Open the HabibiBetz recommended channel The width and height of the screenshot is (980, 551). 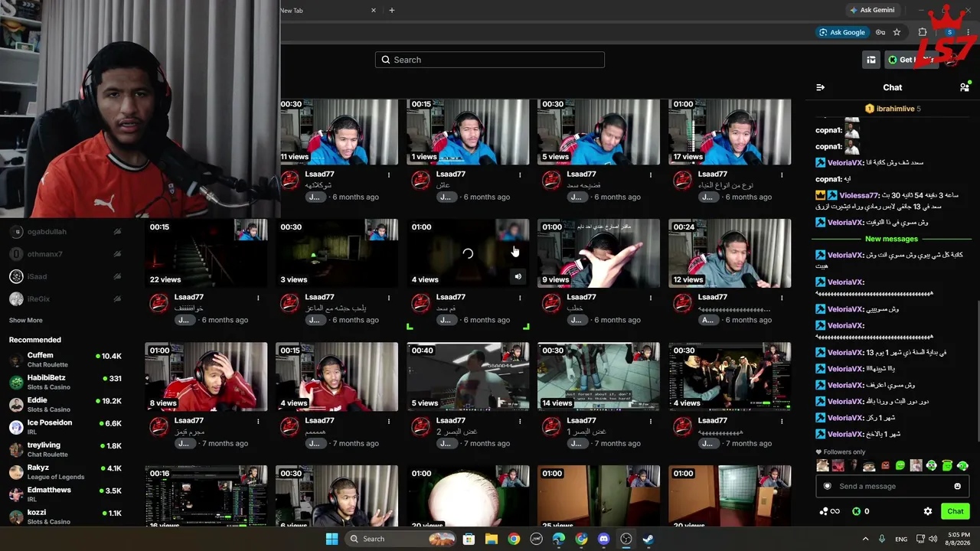(x=65, y=382)
